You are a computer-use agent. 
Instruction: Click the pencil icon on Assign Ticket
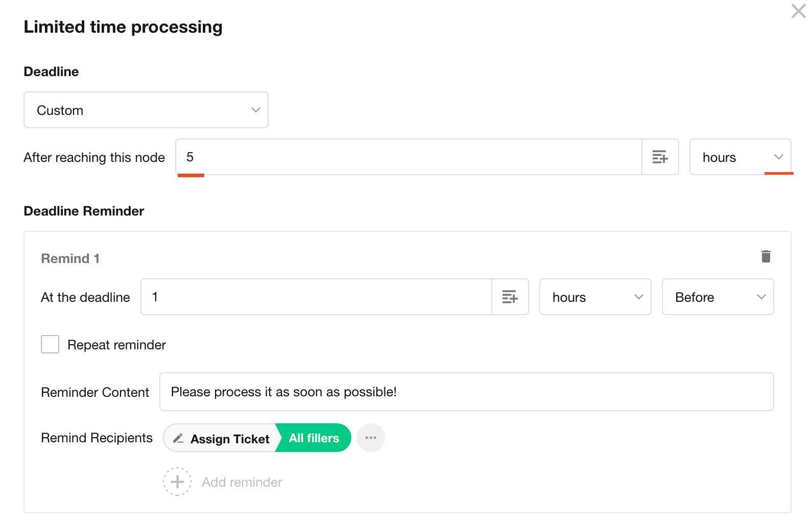pos(178,438)
